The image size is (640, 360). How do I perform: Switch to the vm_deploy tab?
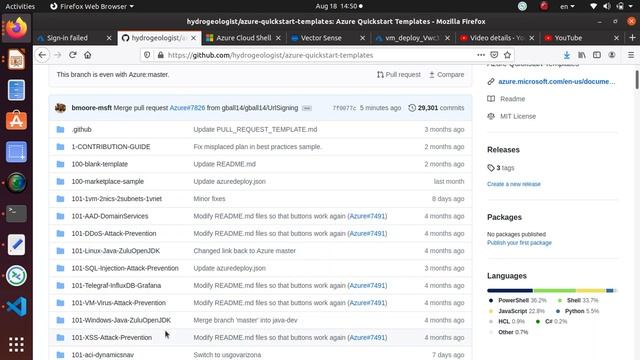[411, 38]
